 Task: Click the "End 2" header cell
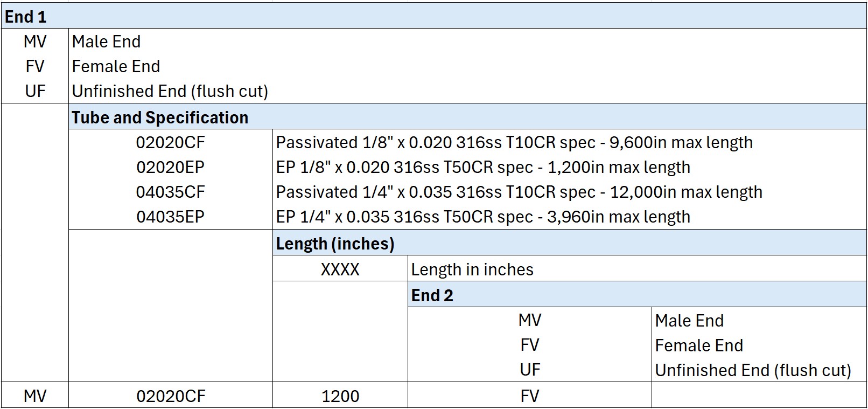(432, 295)
